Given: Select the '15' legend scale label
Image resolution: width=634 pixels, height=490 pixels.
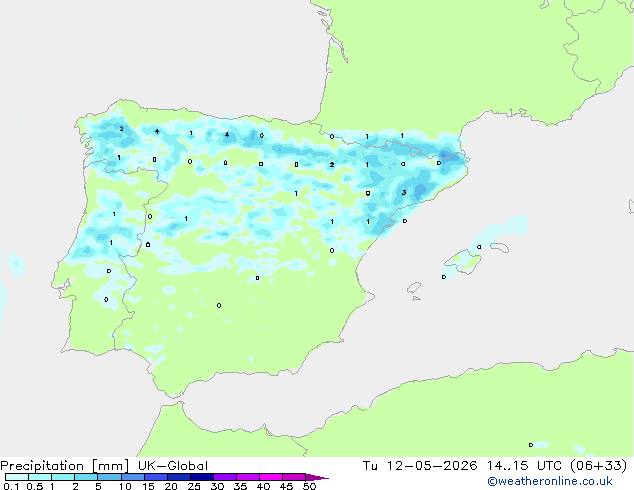Looking at the screenshot, I should (148, 486).
